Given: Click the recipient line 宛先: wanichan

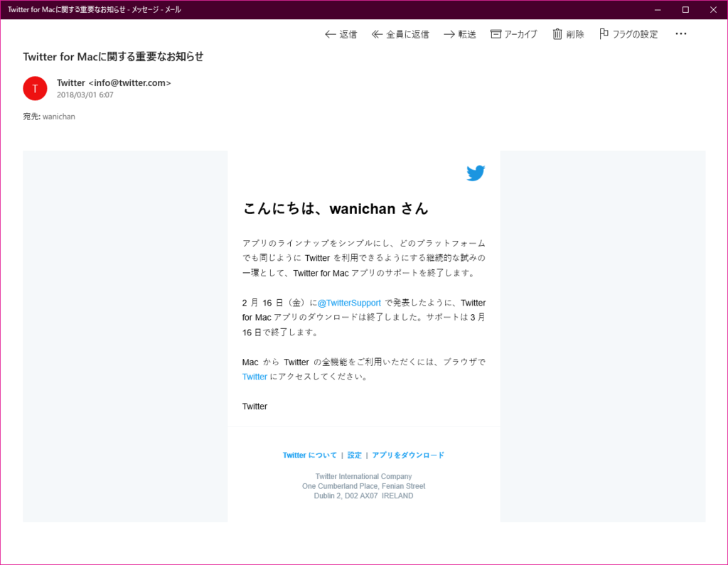Looking at the screenshot, I should coord(49,117).
